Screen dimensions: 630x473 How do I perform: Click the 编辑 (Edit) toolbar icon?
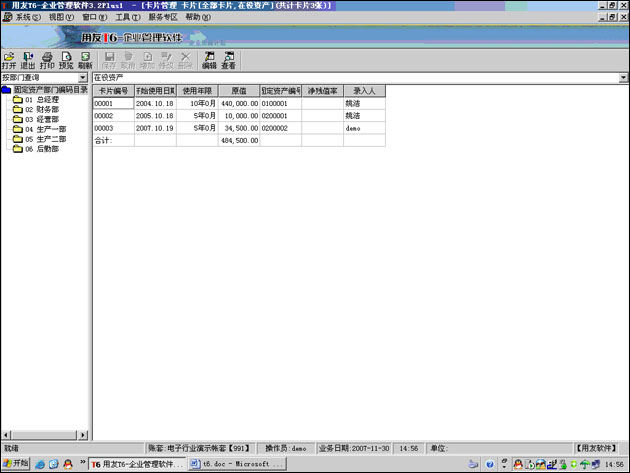(209, 61)
